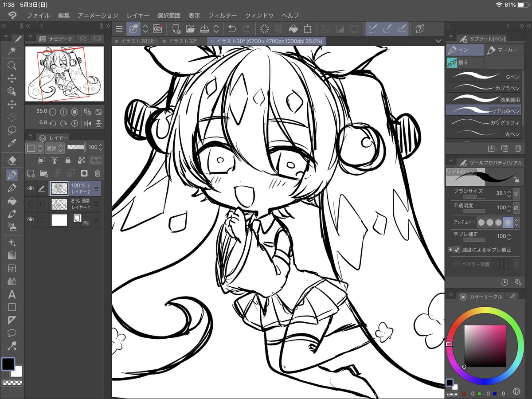Choose Gペン brush
532x399 pixels.
click(484, 76)
